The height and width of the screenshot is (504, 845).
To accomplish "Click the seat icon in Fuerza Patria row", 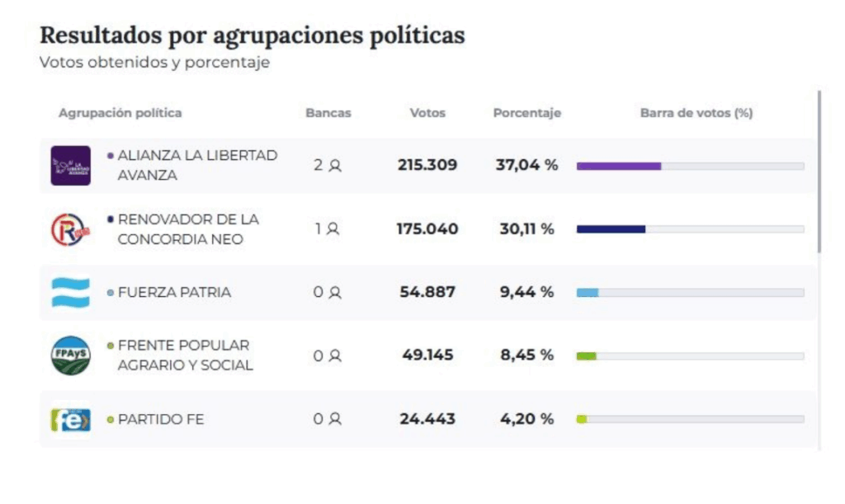I will pos(335,293).
